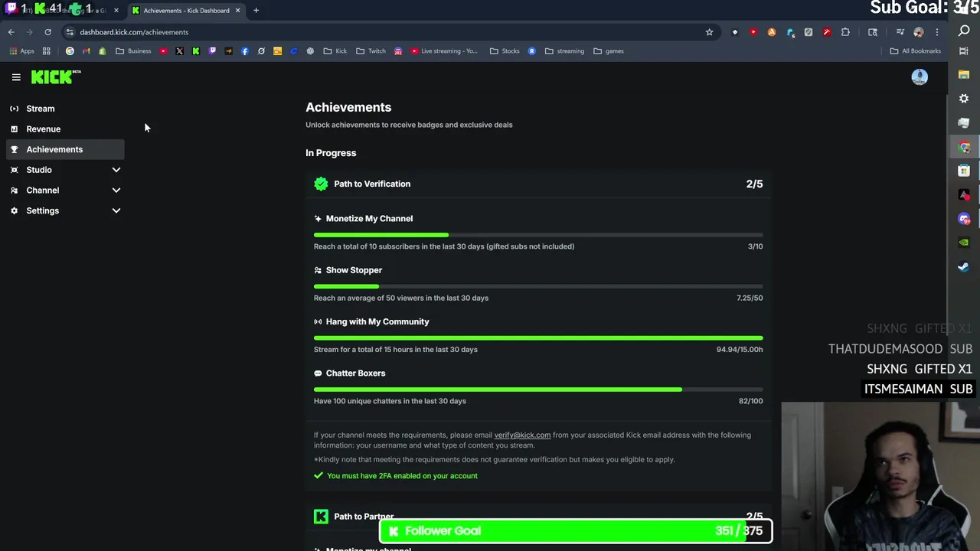Open the Google bookmark icon
This screenshot has height=551, width=980.
pos(70,51)
